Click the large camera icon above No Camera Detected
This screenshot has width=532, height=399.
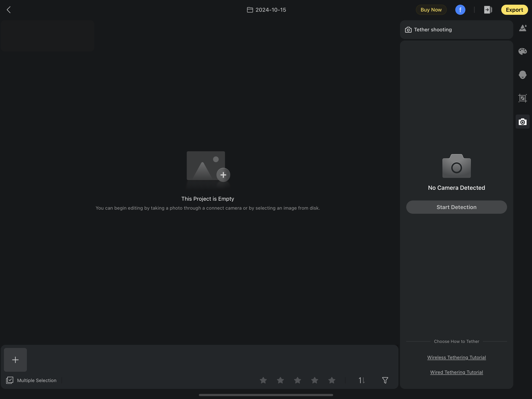click(456, 166)
